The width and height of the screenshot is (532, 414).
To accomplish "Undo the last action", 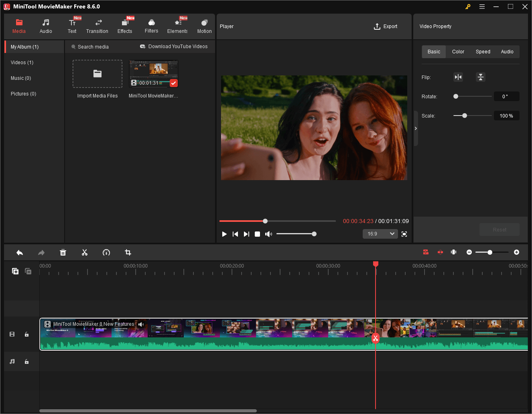I will (20, 252).
